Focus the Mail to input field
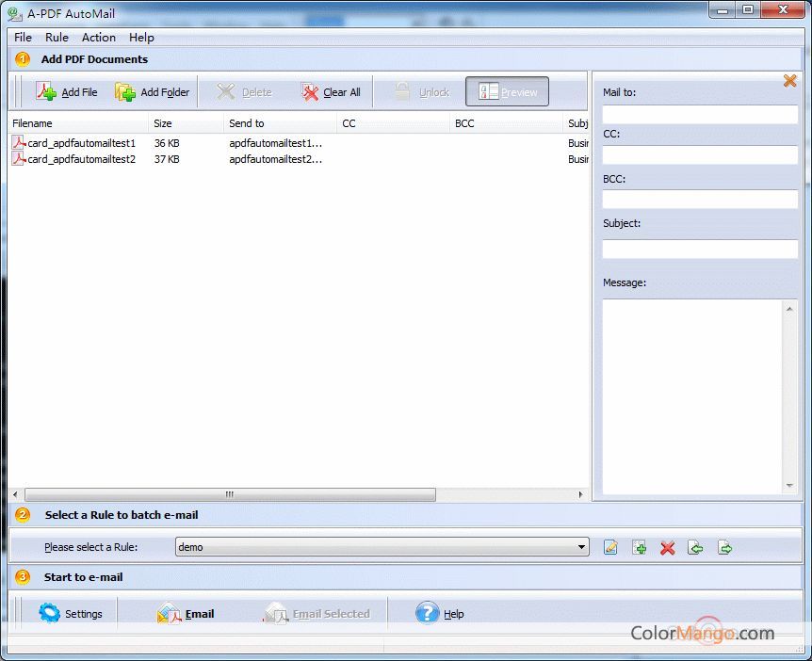The height and width of the screenshot is (661, 812). point(700,114)
